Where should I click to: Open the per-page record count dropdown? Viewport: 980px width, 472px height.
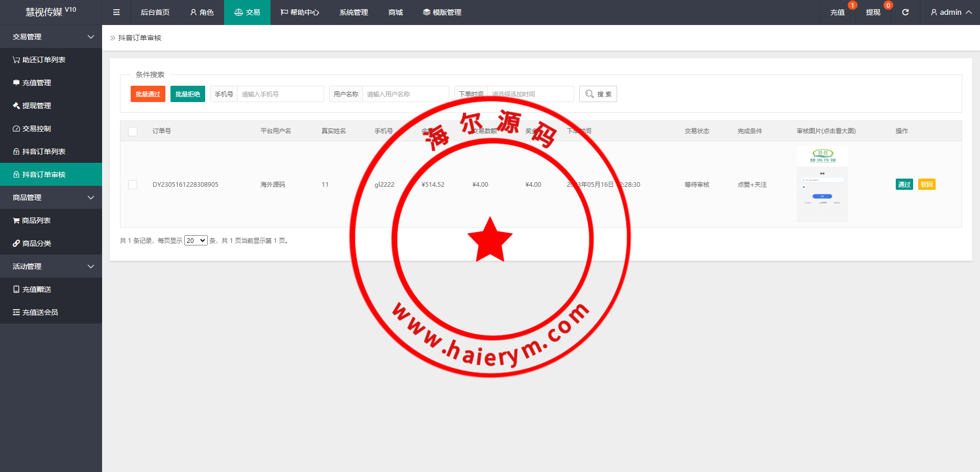pyautogui.click(x=195, y=240)
